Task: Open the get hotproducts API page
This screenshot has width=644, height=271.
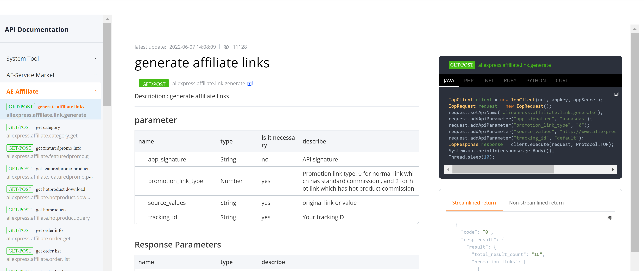Action: 51,214
